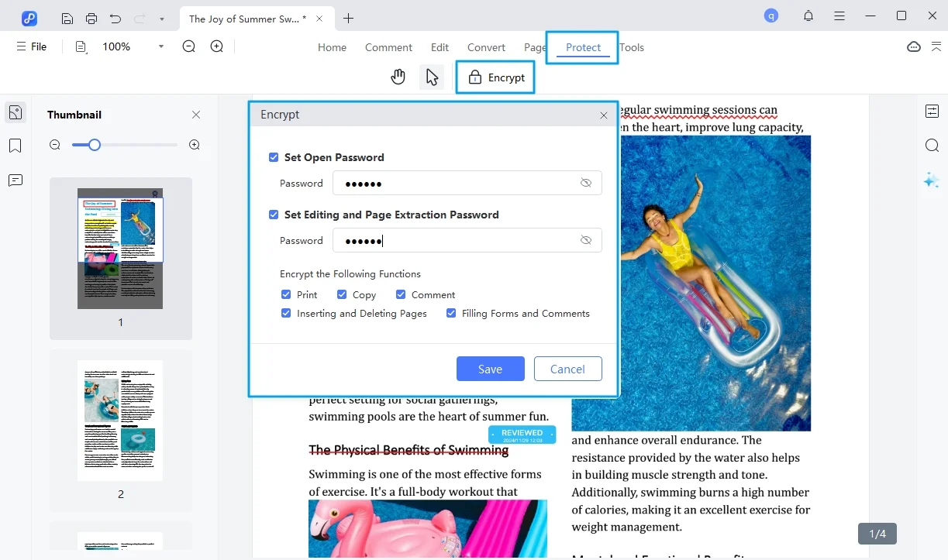This screenshot has height=560, width=948.
Task: Zoom out with the toolbar minus icon
Action: [x=189, y=46]
